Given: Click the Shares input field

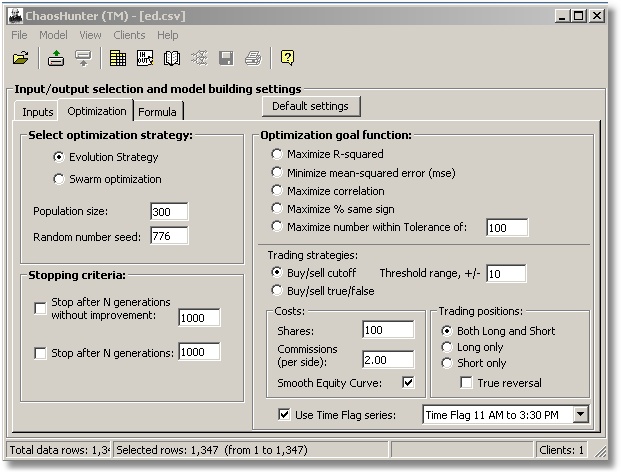Looking at the screenshot, I should 388,330.
